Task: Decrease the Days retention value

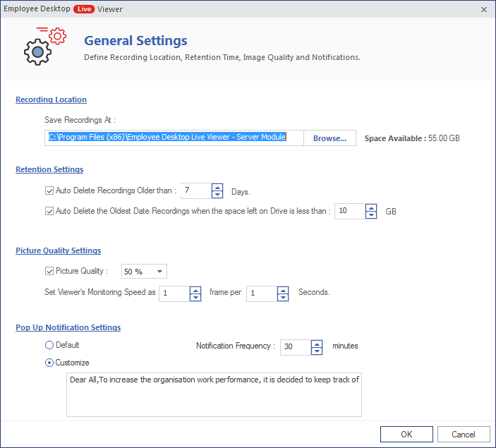Action: (217, 194)
